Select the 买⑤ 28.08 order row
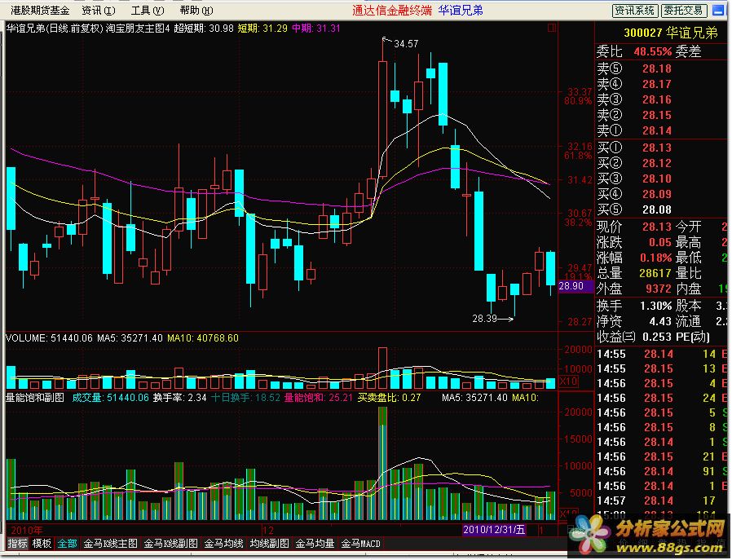This screenshot has height=560, width=732. pos(663,209)
